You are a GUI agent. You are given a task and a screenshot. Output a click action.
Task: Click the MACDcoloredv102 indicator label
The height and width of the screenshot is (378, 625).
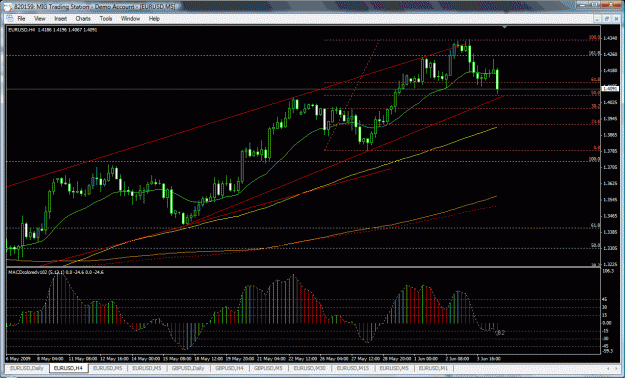[x=56, y=272]
